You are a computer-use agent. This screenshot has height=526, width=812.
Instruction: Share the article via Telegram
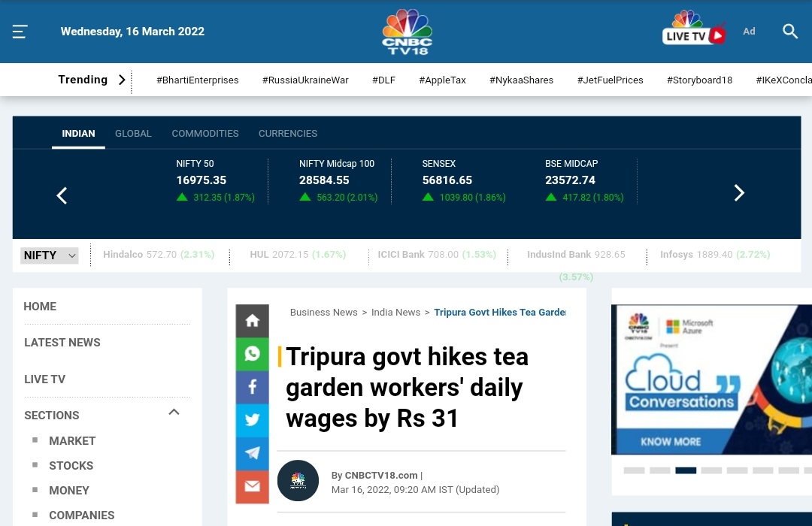click(x=252, y=452)
